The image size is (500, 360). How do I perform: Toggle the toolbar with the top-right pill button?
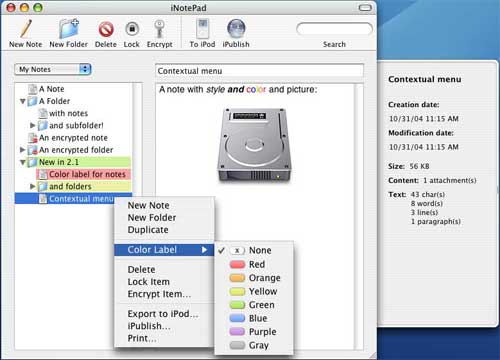[365, 8]
